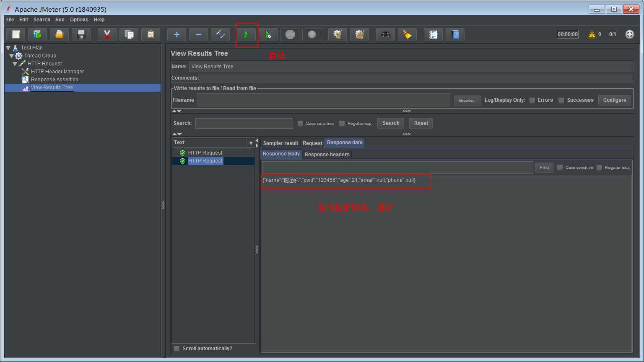The image size is (644, 362).
Task: Click the remote engines status icon
Action: pyautogui.click(x=630, y=34)
